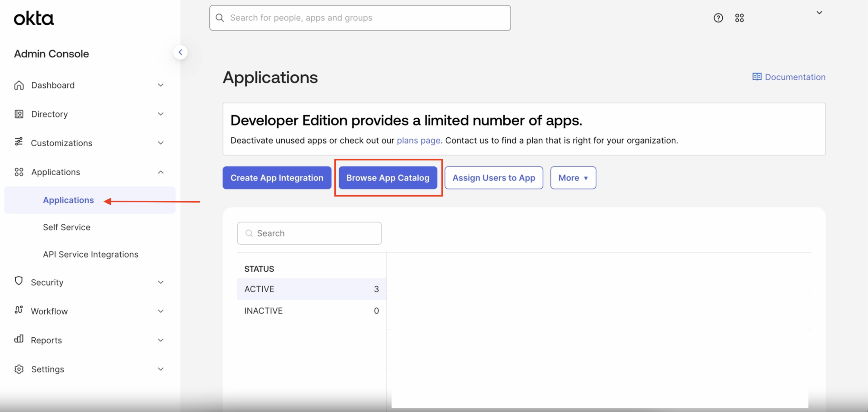
Task: Open the More dropdown button
Action: pyautogui.click(x=573, y=178)
